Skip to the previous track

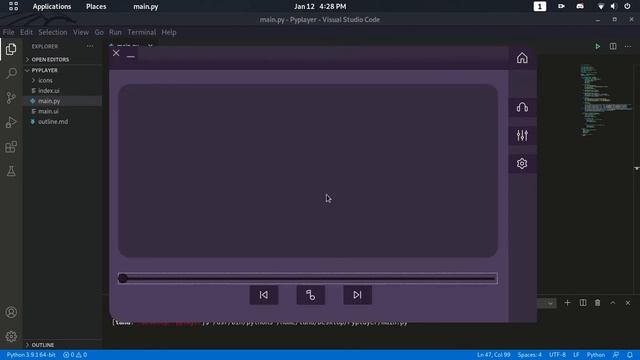pos(264,295)
